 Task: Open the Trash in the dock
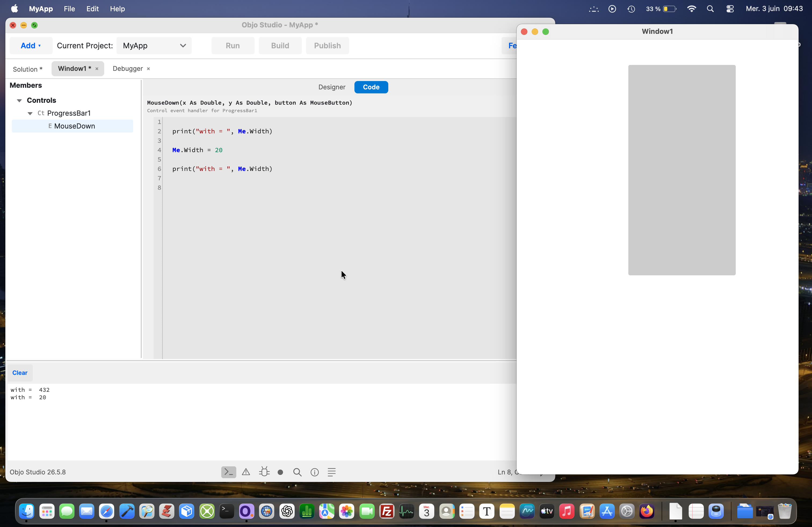785,511
